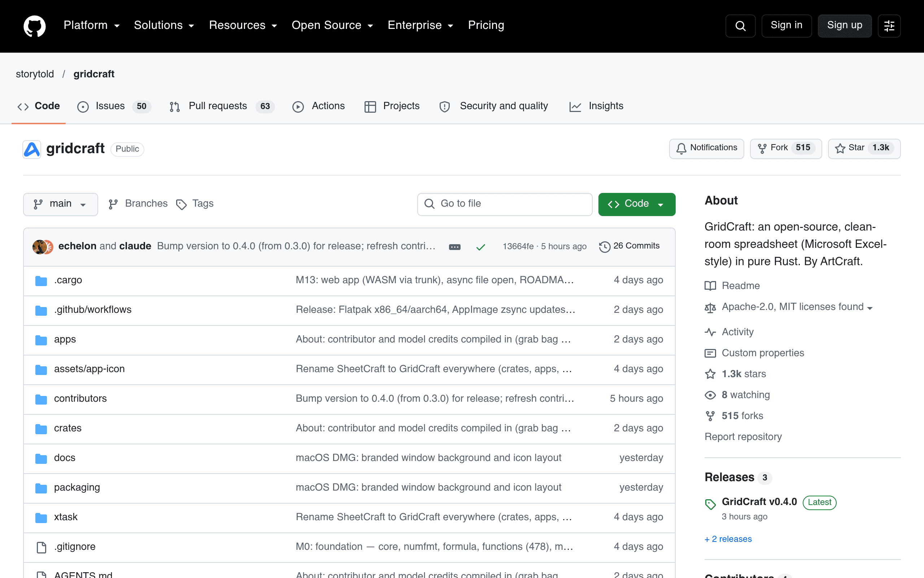Expand the Open Source menu
The height and width of the screenshot is (578, 924).
[x=332, y=25]
